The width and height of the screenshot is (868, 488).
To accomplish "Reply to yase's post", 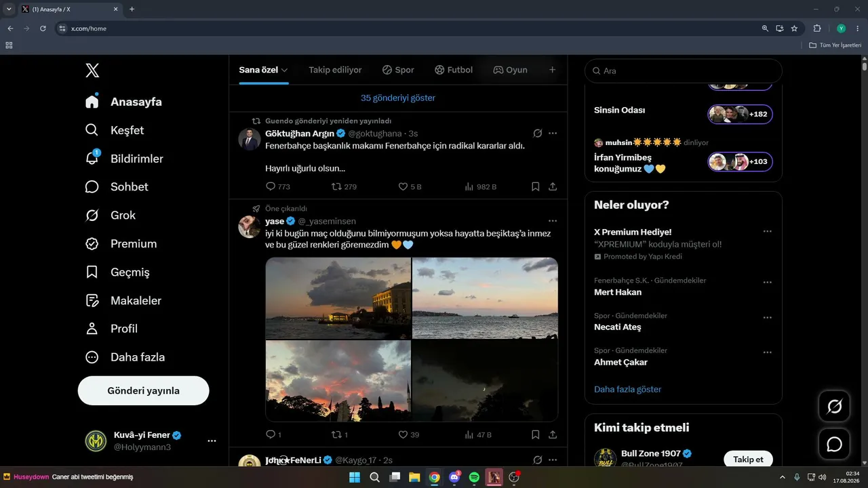I will (273, 434).
